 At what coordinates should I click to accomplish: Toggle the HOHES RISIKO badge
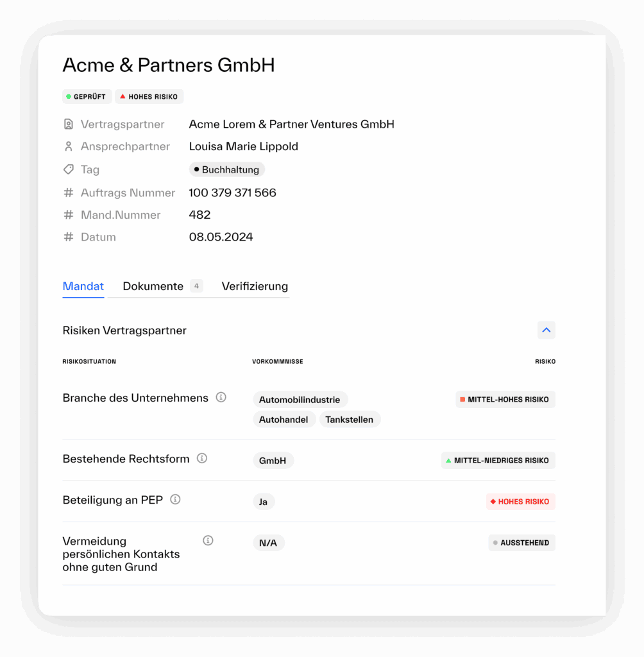(x=149, y=96)
